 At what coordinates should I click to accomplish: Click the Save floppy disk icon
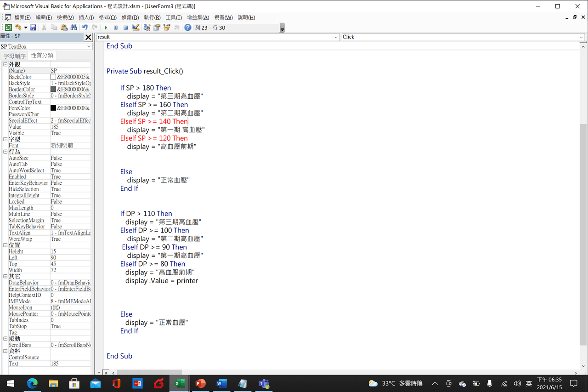click(33, 28)
